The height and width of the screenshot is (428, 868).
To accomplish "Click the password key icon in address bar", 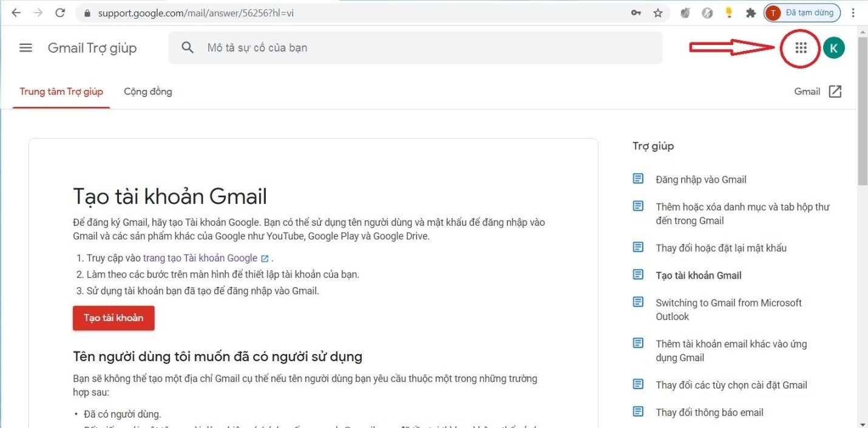I will [x=636, y=13].
